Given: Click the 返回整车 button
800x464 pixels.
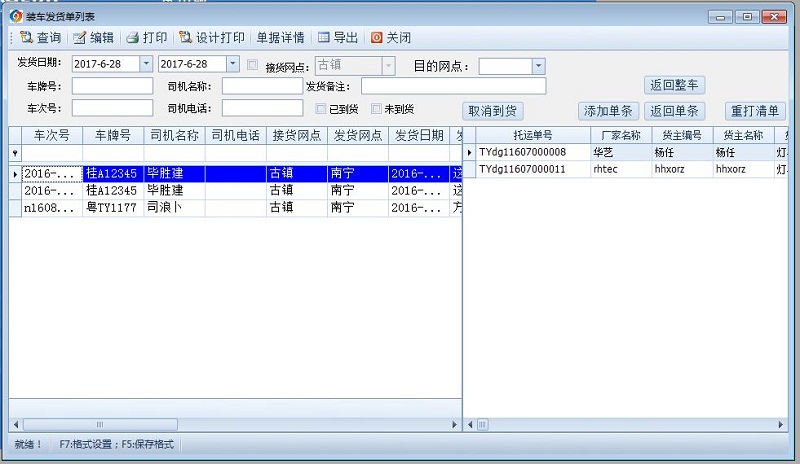Looking at the screenshot, I should [x=674, y=85].
